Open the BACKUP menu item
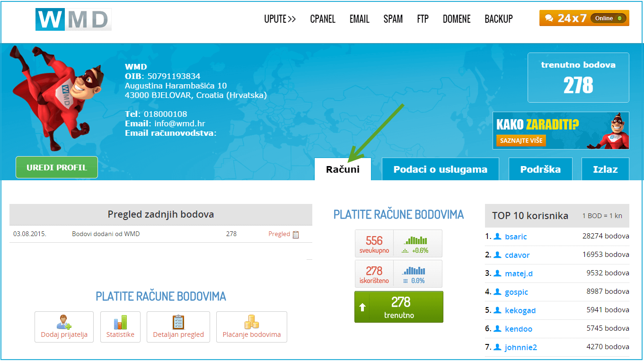 [499, 19]
